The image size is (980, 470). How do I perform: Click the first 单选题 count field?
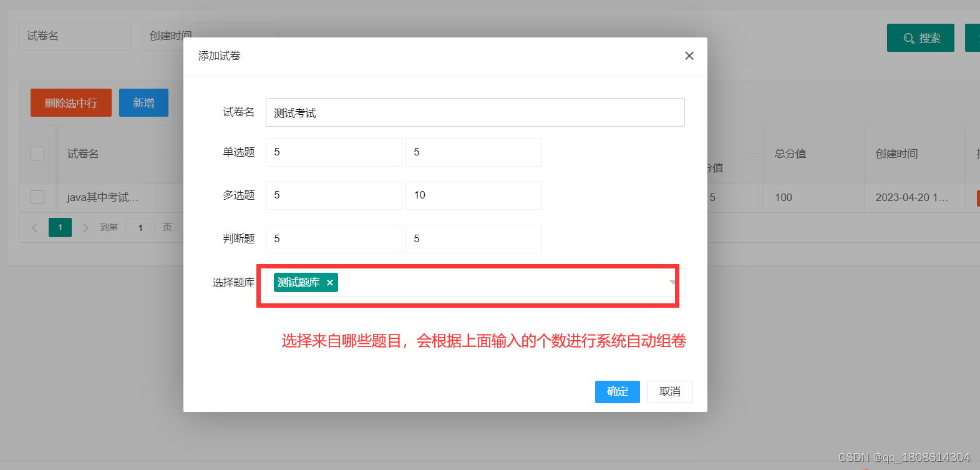[334, 152]
